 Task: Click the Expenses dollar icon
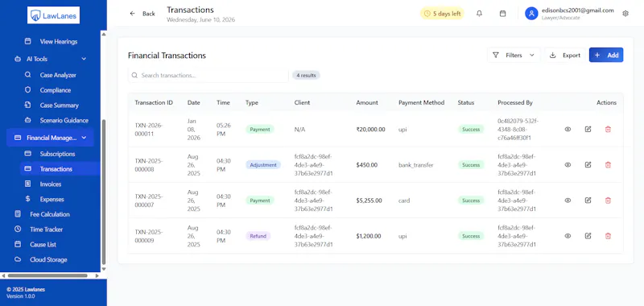(28, 199)
